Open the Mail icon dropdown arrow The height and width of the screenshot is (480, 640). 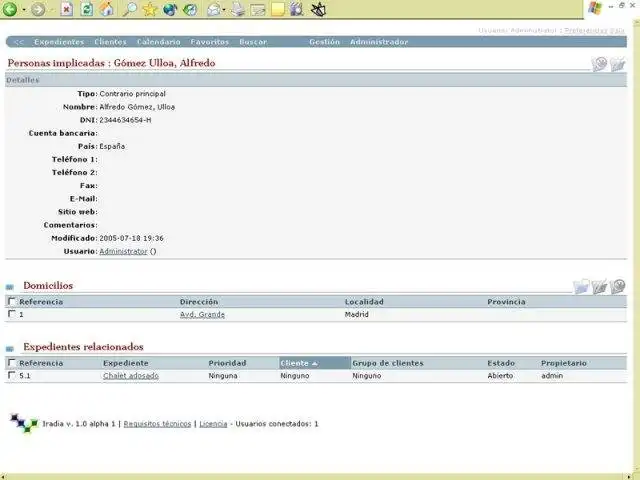224,9
